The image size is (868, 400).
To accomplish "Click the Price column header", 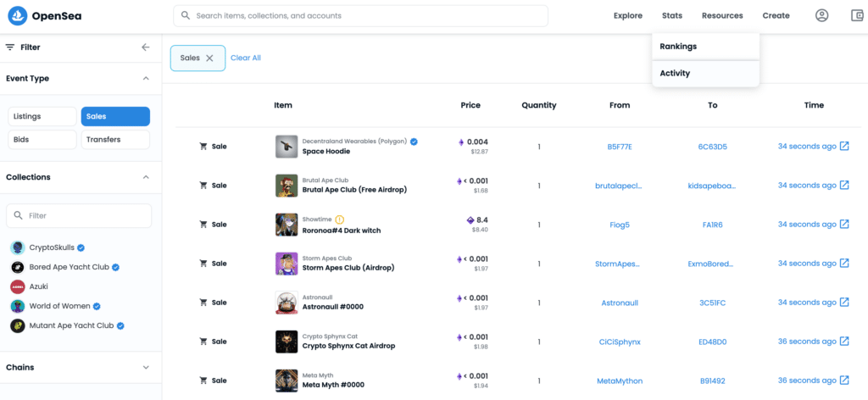I will click(x=470, y=105).
